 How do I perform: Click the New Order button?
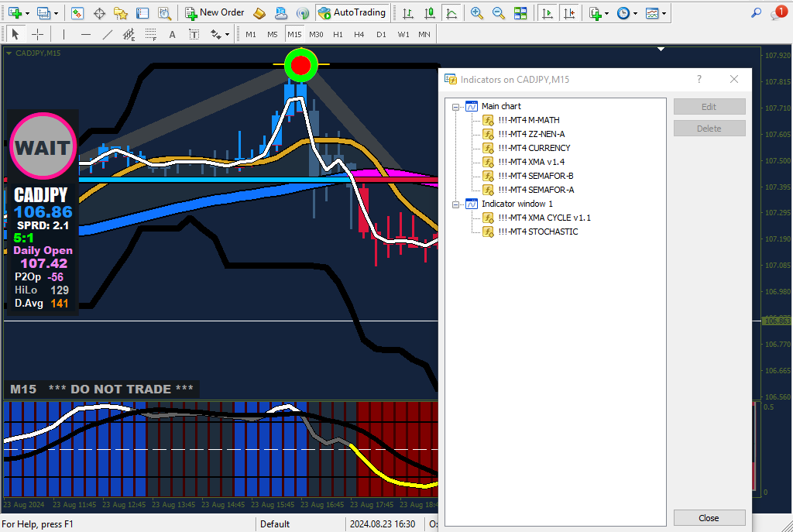[215, 13]
